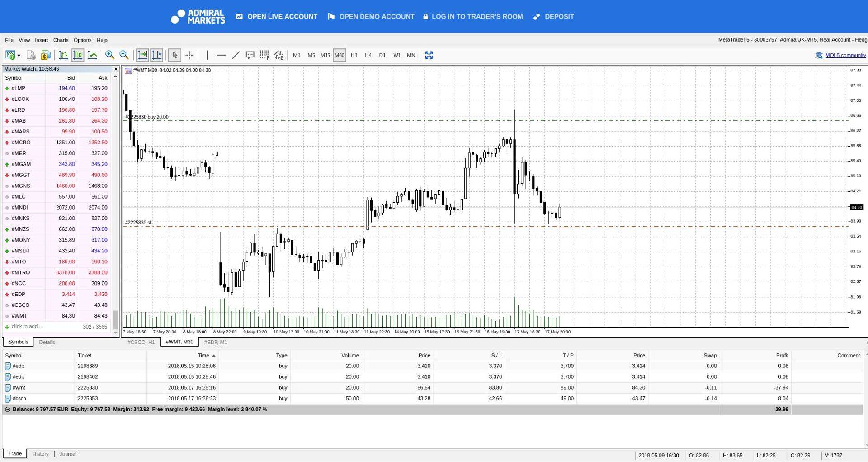Image resolution: width=868 pixels, height=462 pixels.
Task: Open the text comment tool
Action: click(250, 55)
